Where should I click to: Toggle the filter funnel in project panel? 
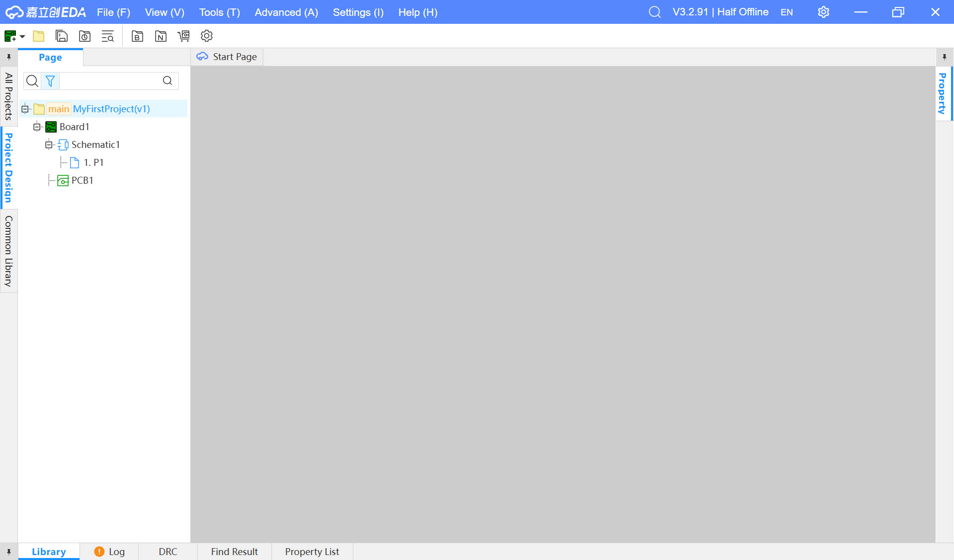click(50, 81)
